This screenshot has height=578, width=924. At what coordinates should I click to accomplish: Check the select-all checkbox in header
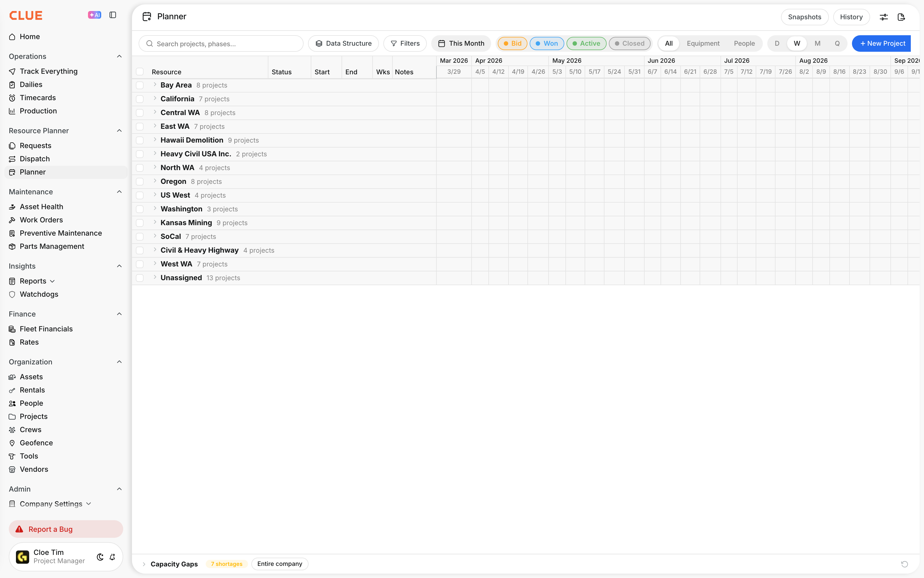click(x=140, y=72)
